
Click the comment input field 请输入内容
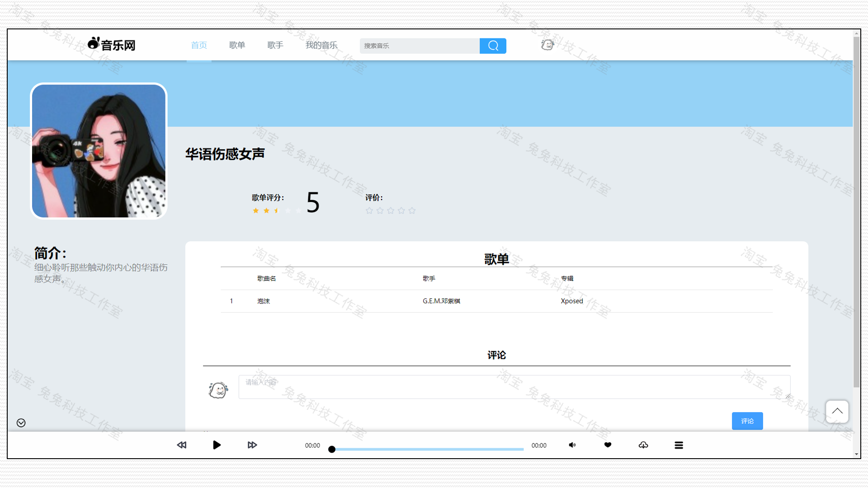click(x=514, y=387)
